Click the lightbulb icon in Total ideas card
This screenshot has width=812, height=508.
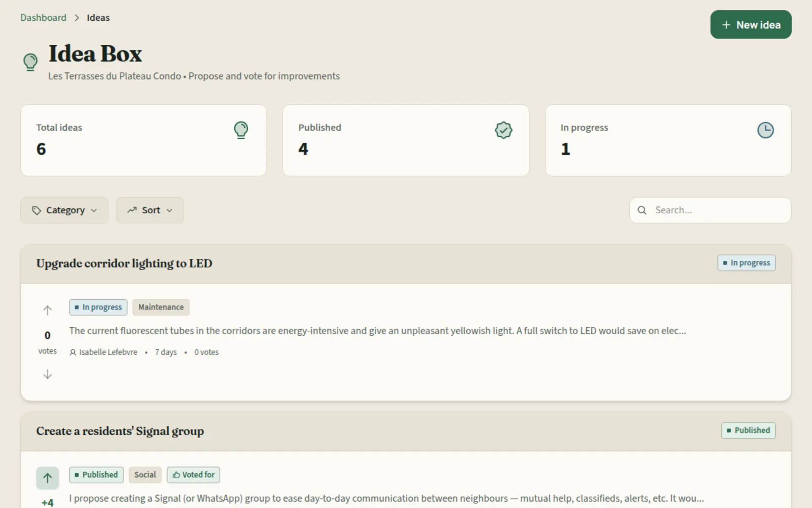pos(241,130)
